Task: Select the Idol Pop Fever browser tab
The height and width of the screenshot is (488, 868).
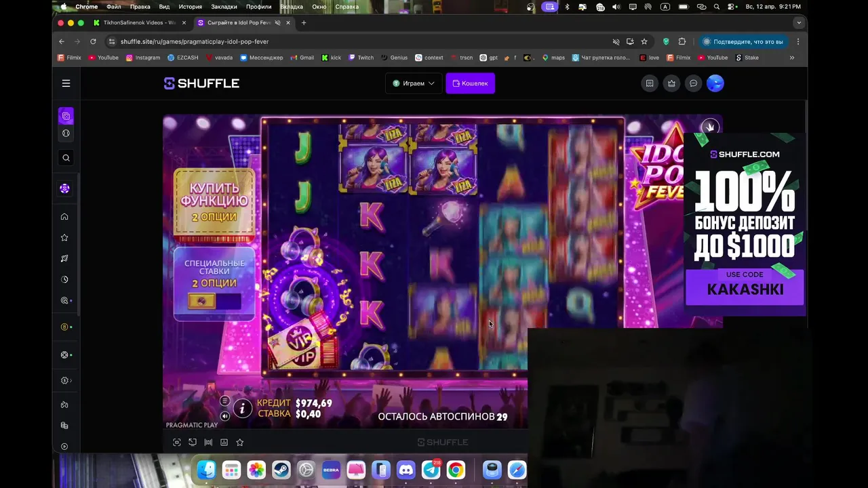Action: click(243, 22)
